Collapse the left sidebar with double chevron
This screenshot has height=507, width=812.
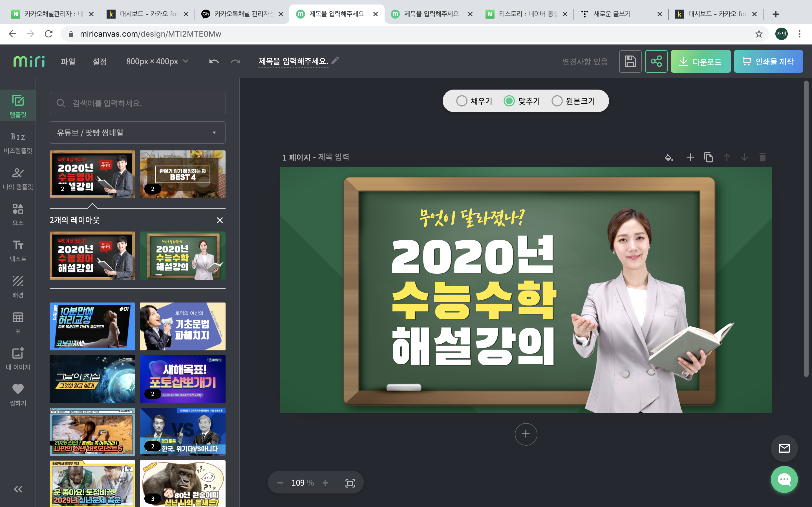point(18,489)
